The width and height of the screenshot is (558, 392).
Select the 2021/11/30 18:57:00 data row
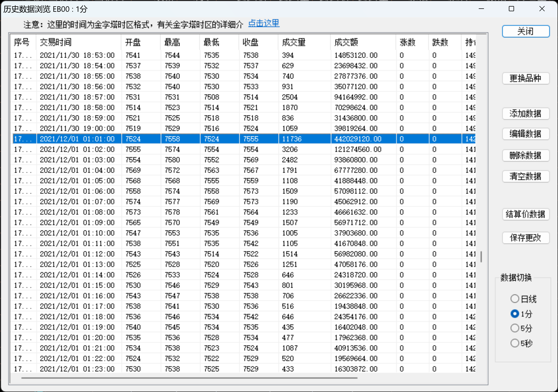[x=77, y=97]
